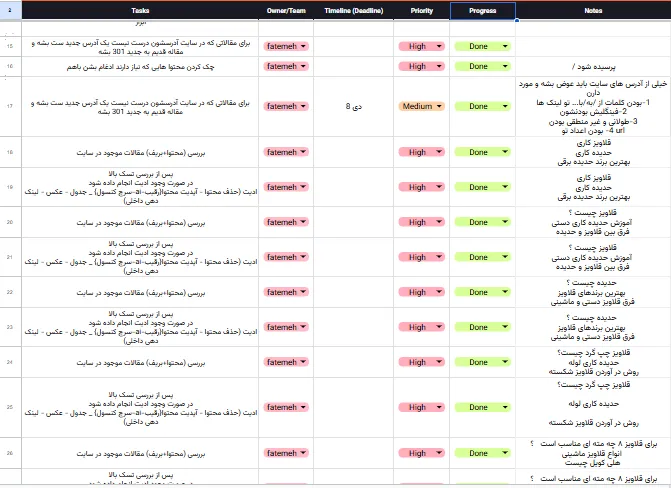This screenshot has height=488, width=671.
Task: Select the Owner/Team column header
Action: pyautogui.click(x=286, y=11)
